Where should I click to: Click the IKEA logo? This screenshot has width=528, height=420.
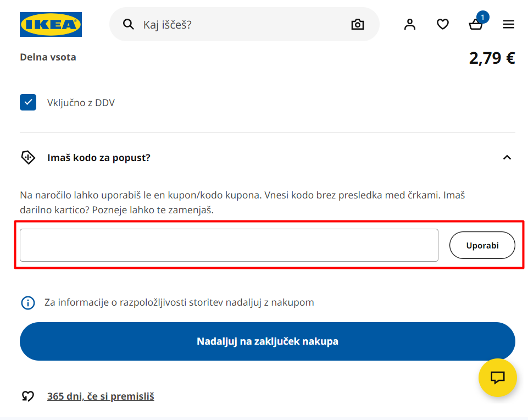click(51, 24)
